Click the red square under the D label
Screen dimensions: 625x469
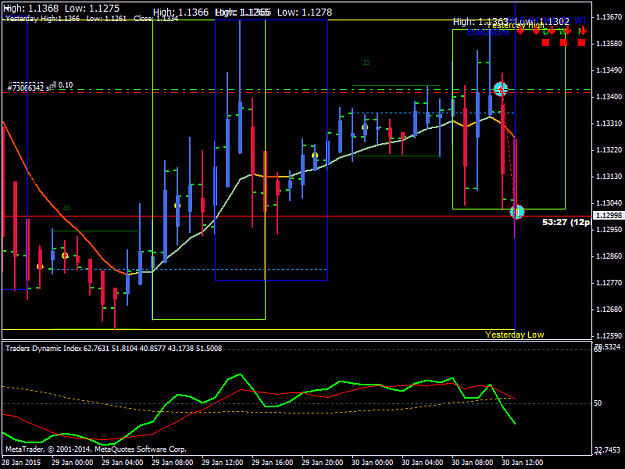click(546, 42)
